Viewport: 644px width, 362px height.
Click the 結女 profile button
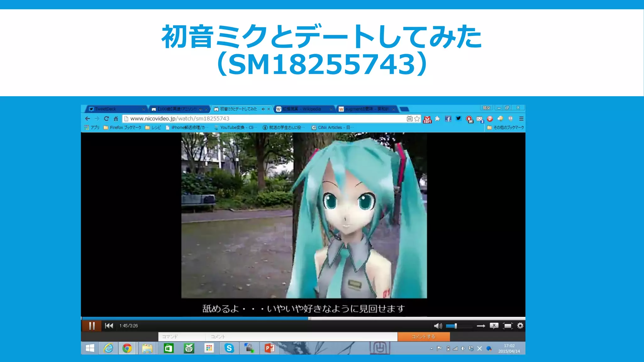486,108
